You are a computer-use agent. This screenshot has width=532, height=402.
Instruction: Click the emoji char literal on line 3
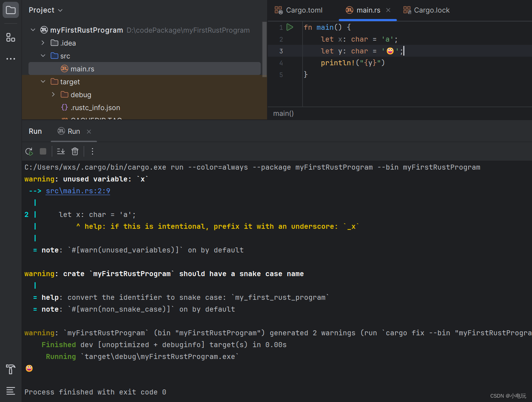tap(390, 51)
